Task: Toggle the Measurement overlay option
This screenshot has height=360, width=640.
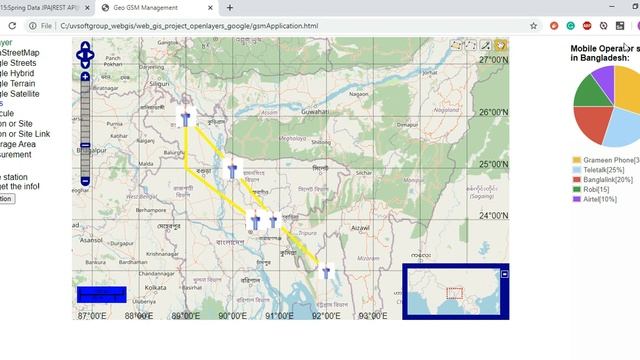Action: click(x=16, y=154)
